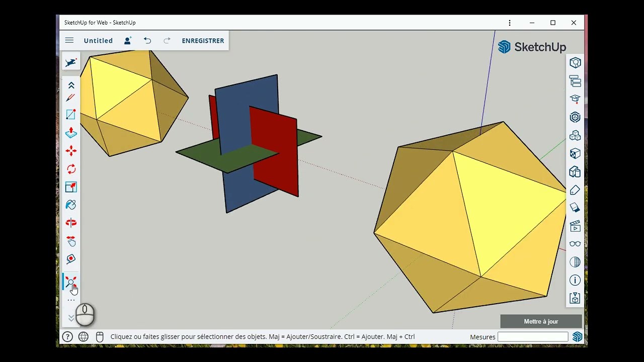644x362 pixels.
Task: Select the Orbit tool
Action: coord(71,223)
